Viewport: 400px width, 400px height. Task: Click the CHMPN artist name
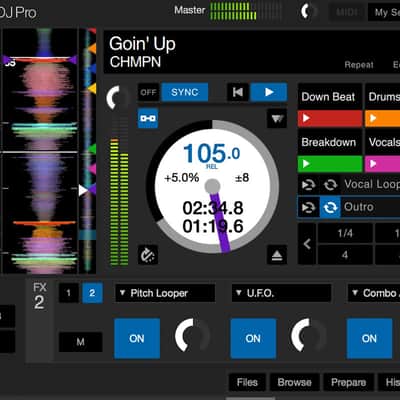pyautogui.click(x=135, y=62)
